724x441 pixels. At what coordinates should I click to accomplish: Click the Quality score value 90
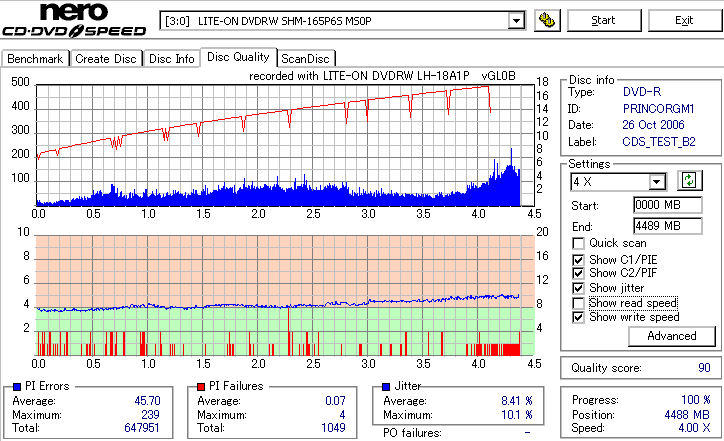pos(704,368)
